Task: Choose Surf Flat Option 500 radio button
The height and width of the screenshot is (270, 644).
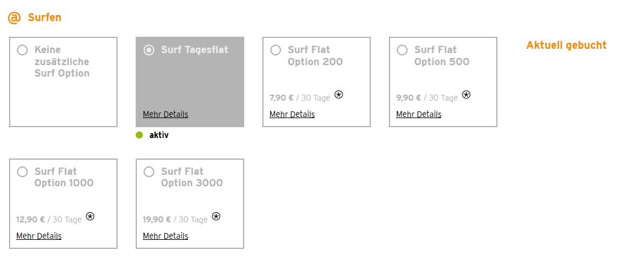Action: pyautogui.click(x=402, y=50)
